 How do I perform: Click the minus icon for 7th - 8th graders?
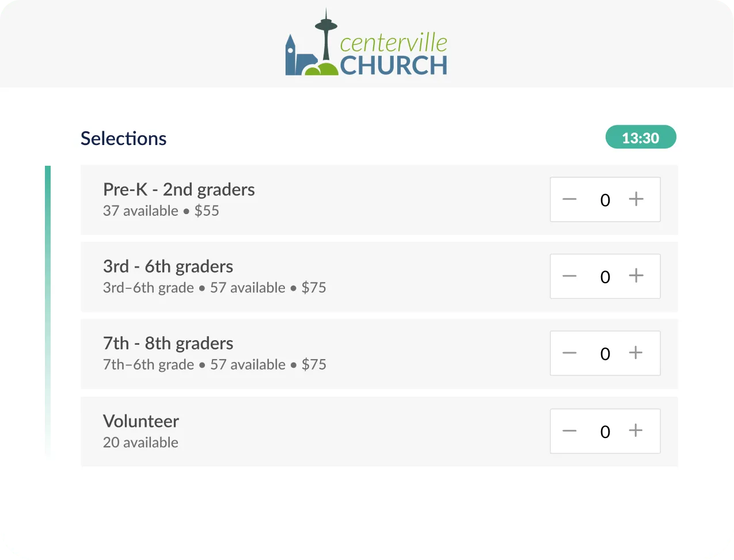[x=569, y=353]
